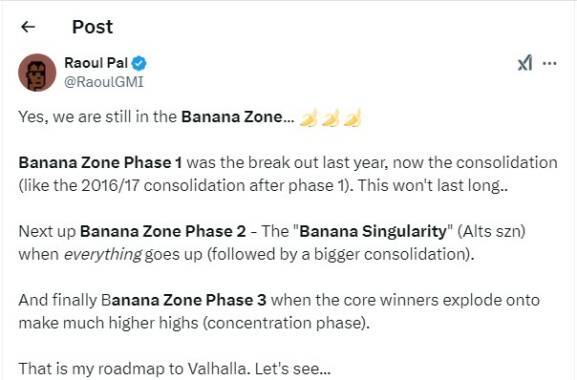Screen dimensions: 577x380
Task: Click Raoul Pal's profile avatar
Action: click(x=37, y=72)
